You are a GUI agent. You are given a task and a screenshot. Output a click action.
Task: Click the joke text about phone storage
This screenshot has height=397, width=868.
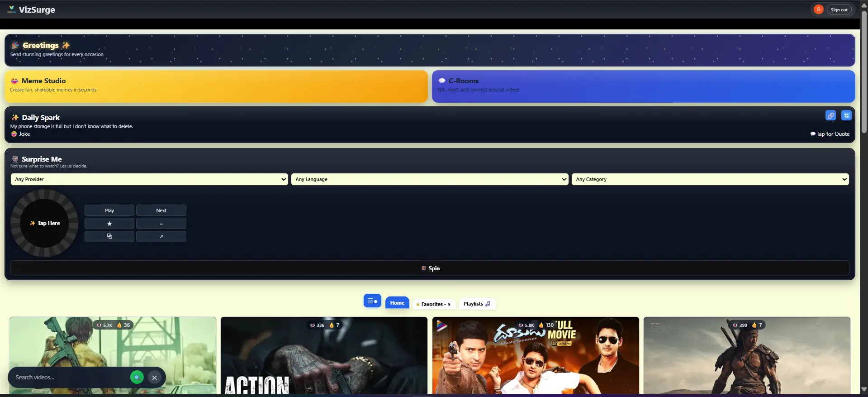tap(71, 126)
